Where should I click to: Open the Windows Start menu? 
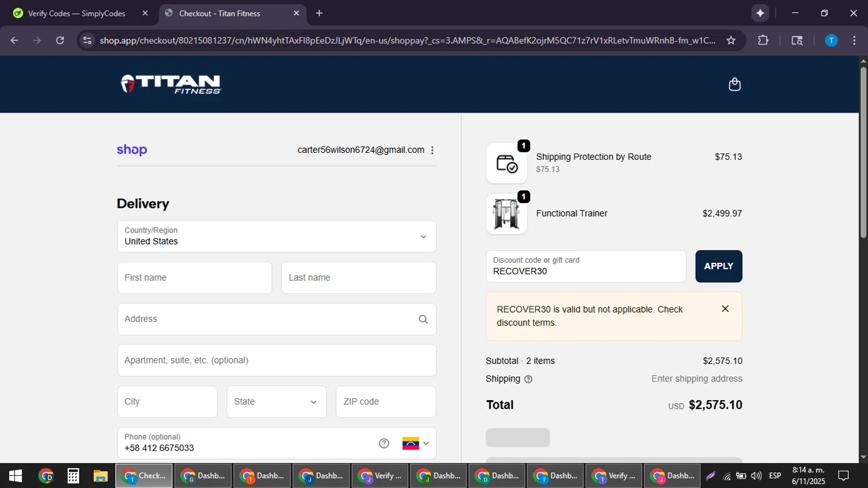(x=15, y=476)
